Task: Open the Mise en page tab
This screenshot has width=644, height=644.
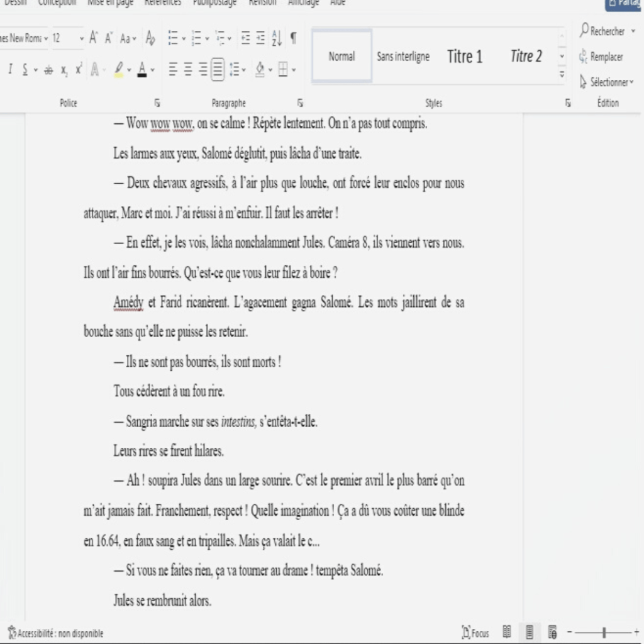Action: pos(110,3)
